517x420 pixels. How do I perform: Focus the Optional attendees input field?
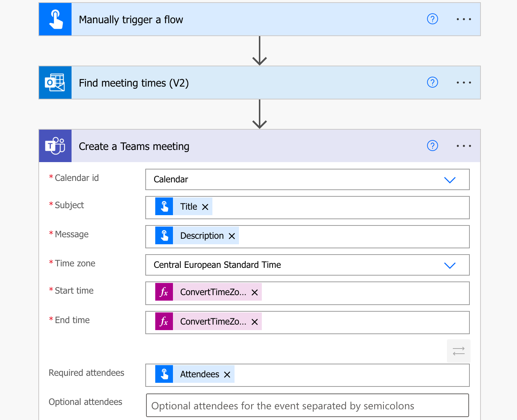308,405
